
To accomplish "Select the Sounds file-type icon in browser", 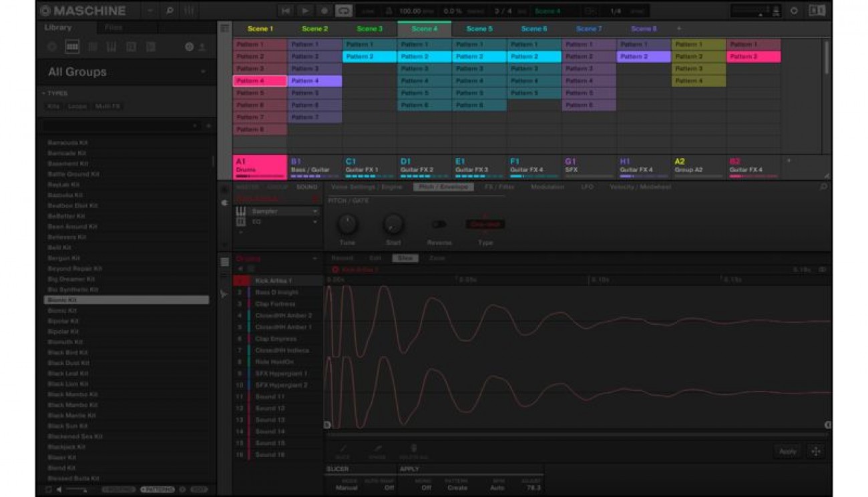I will click(x=93, y=47).
